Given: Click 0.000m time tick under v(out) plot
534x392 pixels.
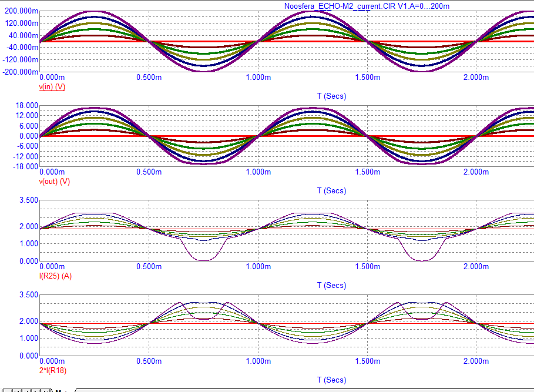Looking at the screenshot, I should tap(52, 172).
